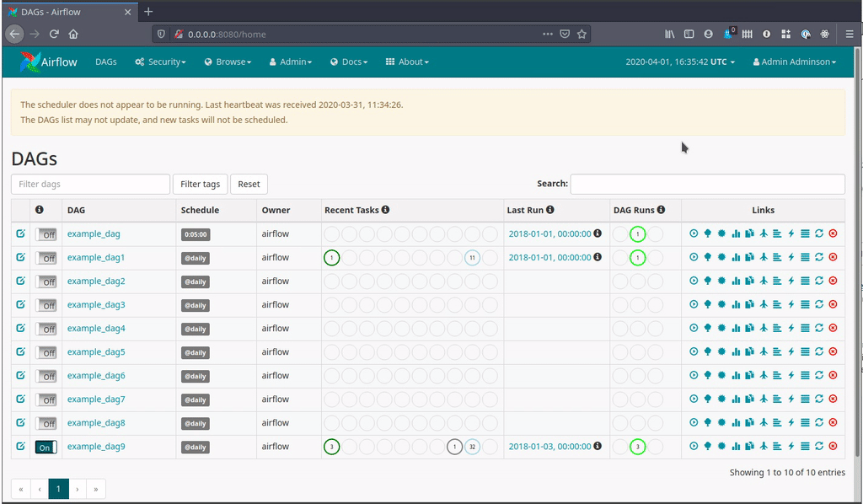
Task: Open Graph View for example_dag2
Action: click(722, 281)
